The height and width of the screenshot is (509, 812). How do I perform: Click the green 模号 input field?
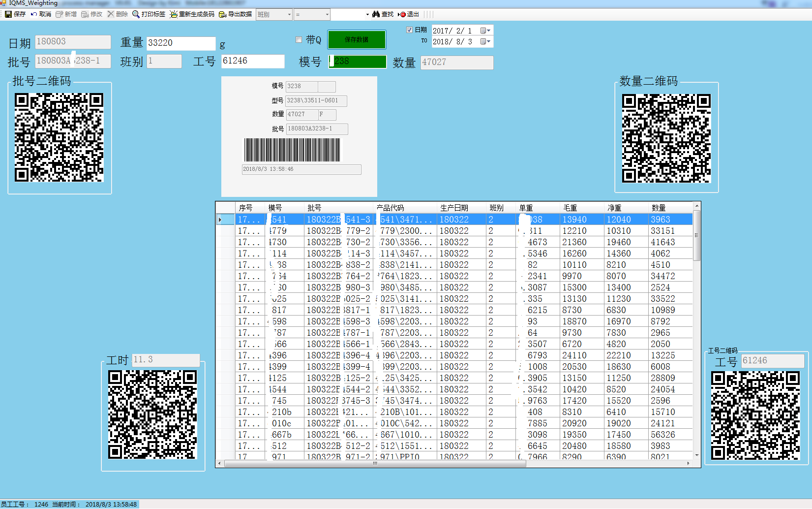(x=358, y=62)
